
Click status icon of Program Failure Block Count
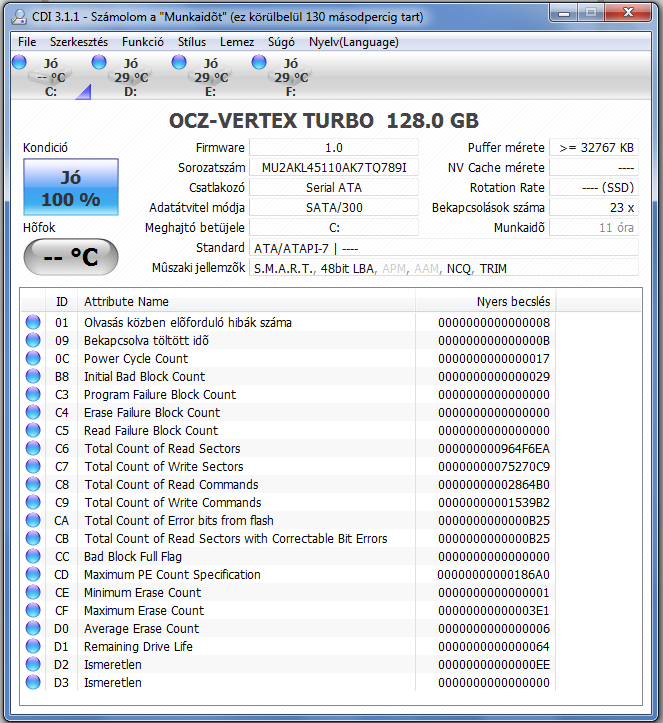click(33, 394)
